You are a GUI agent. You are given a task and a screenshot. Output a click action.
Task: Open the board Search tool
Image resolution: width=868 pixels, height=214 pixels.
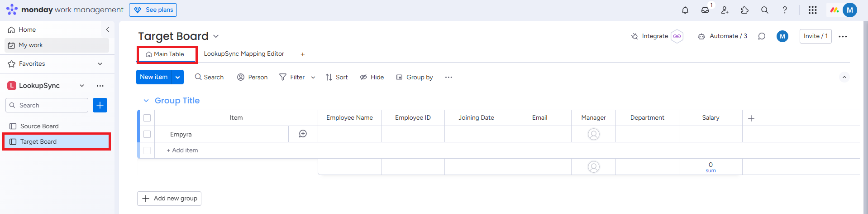[209, 78]
